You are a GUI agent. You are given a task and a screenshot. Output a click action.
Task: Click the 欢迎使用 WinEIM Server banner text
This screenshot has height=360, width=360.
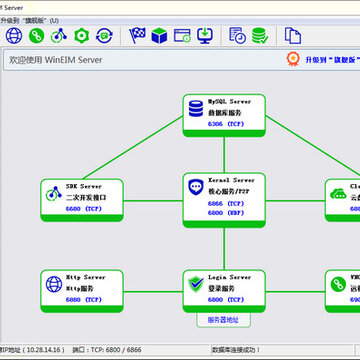tap(56, 60)
